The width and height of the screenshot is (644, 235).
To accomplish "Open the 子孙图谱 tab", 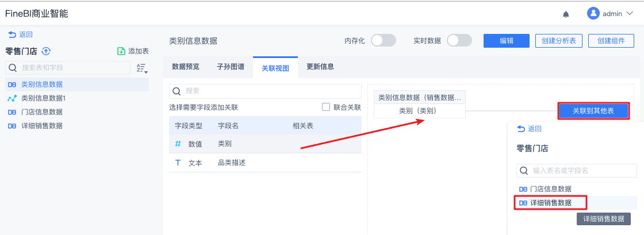I will point(230,67).
